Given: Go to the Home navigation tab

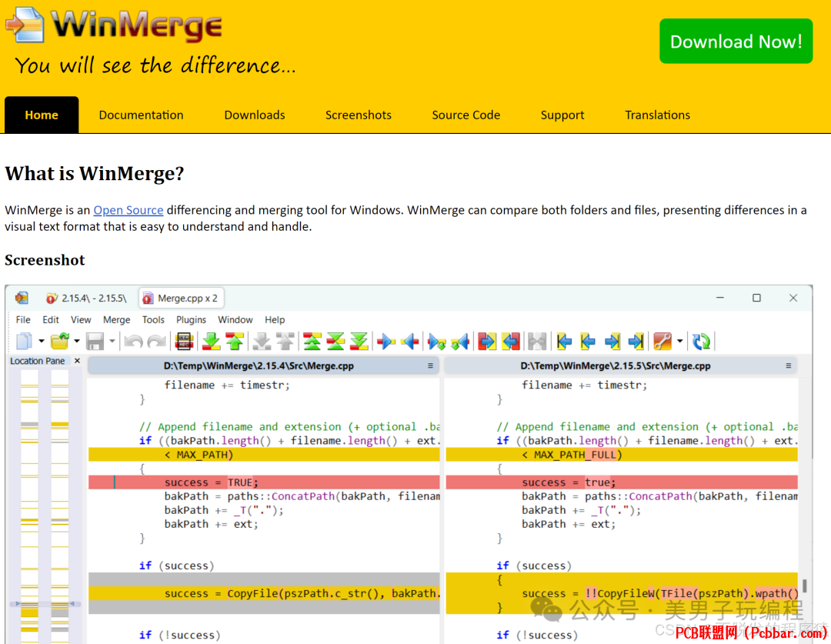Looking at the screenshot, I should tap(42, 115).
